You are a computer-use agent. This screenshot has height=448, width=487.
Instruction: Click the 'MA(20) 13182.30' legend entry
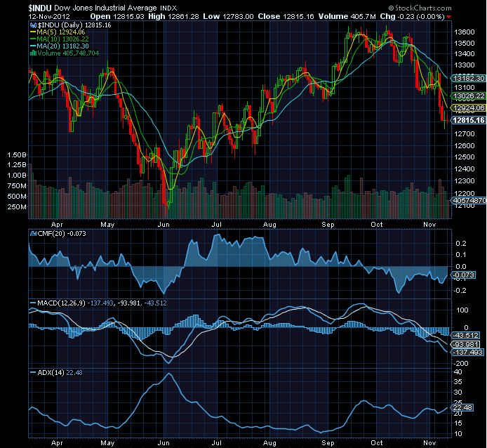62,46
